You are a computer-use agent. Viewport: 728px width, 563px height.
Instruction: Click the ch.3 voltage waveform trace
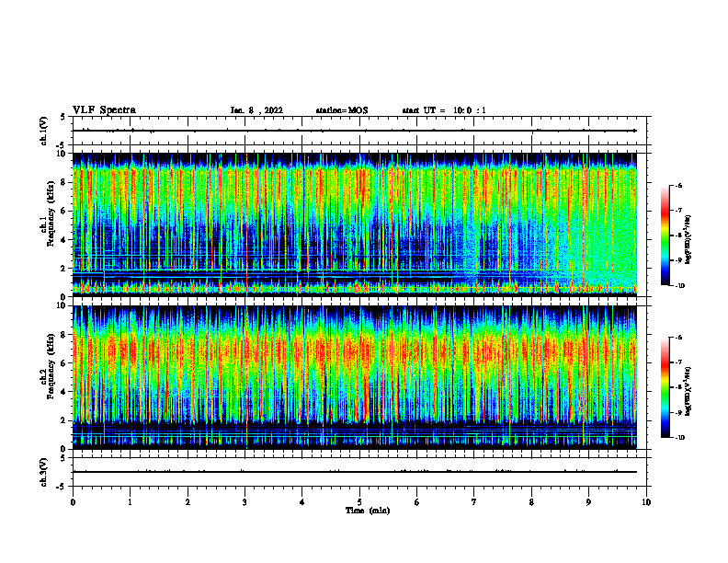(355, 472)
